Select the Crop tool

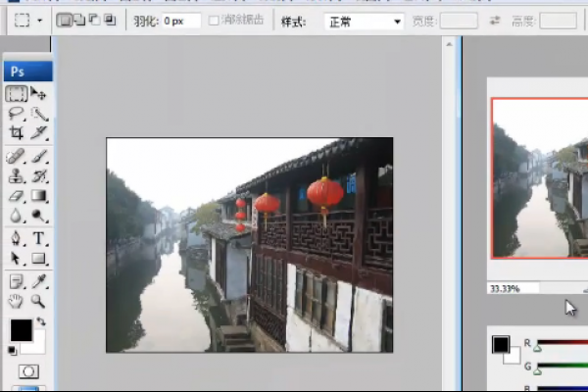[16, 133]
